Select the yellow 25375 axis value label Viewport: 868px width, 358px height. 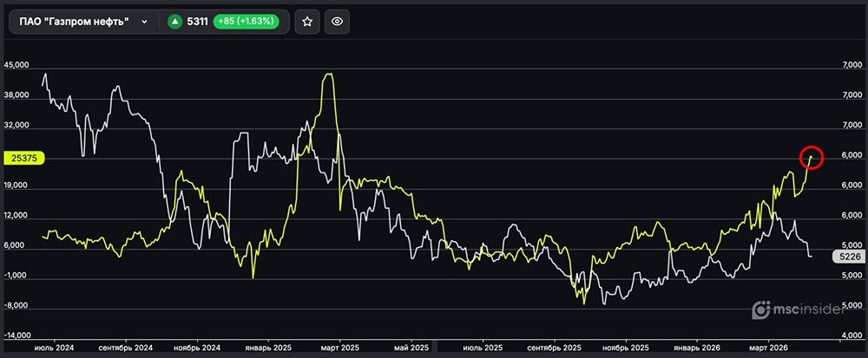[23, 158]
